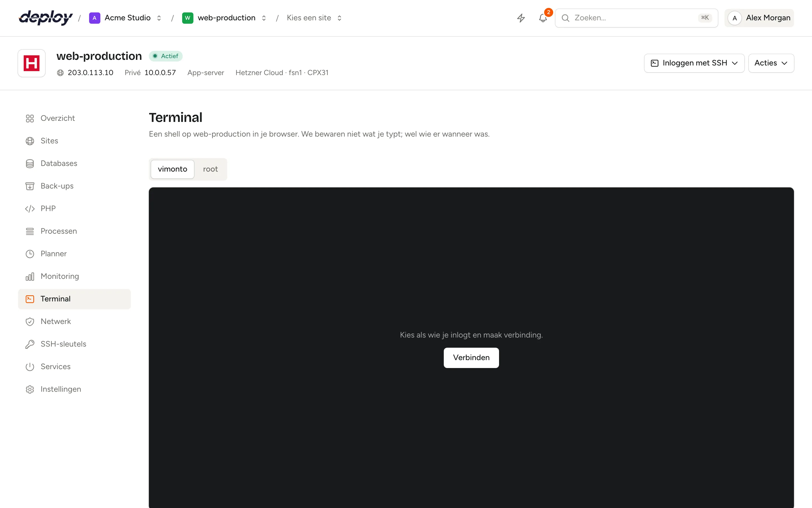Click the web-production server title
This screenshot has width=812, height=508.
[x=99, y=56]
